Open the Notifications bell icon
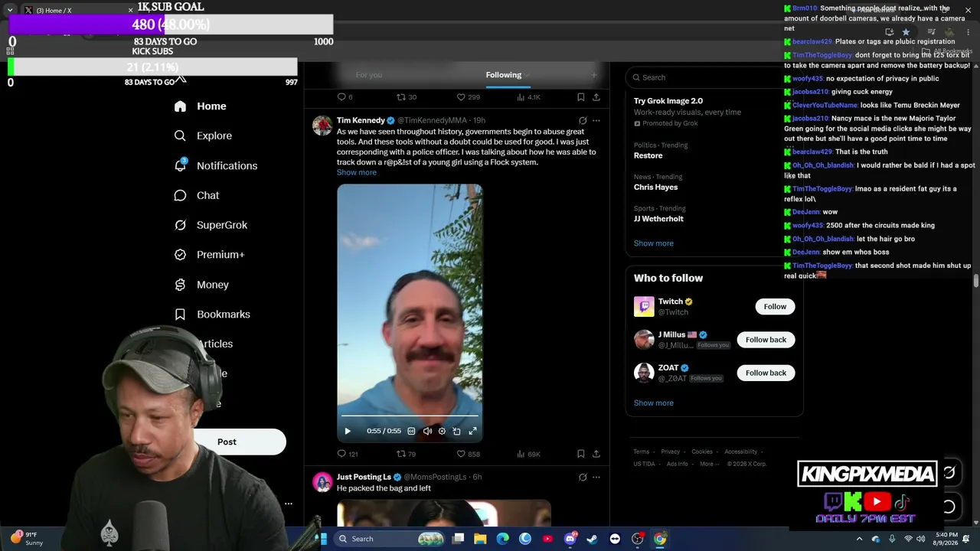The image size is (980, 551). tap(180, 165)
